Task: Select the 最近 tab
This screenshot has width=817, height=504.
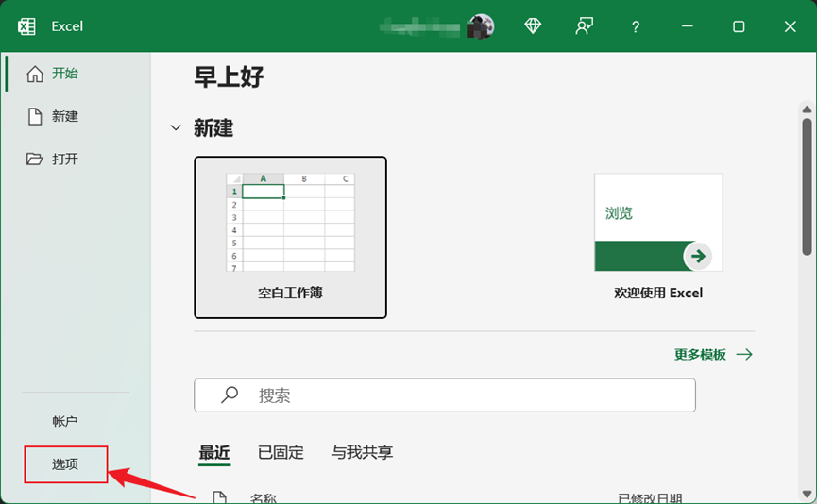Action: tap(214, 453)
